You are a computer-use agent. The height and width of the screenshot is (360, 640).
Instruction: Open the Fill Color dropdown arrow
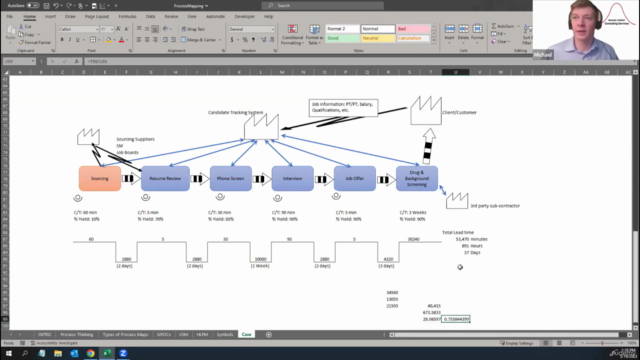click(x=114, y=40)
